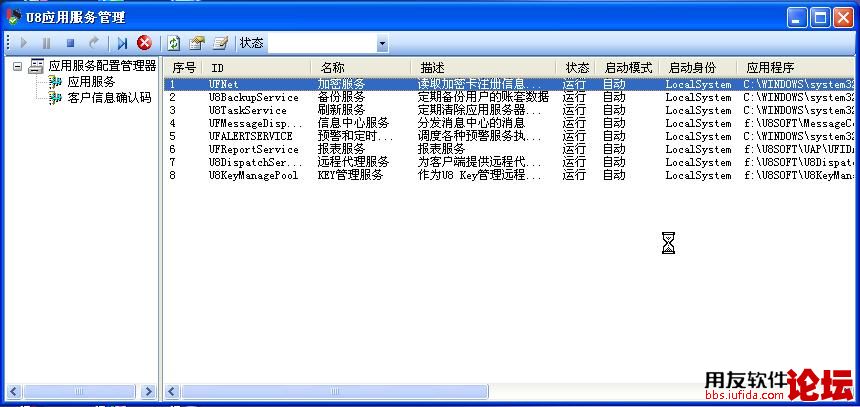860x407 pixels.
Task: Click the 远程代理服务 name cell
Action: click(353, 162)
